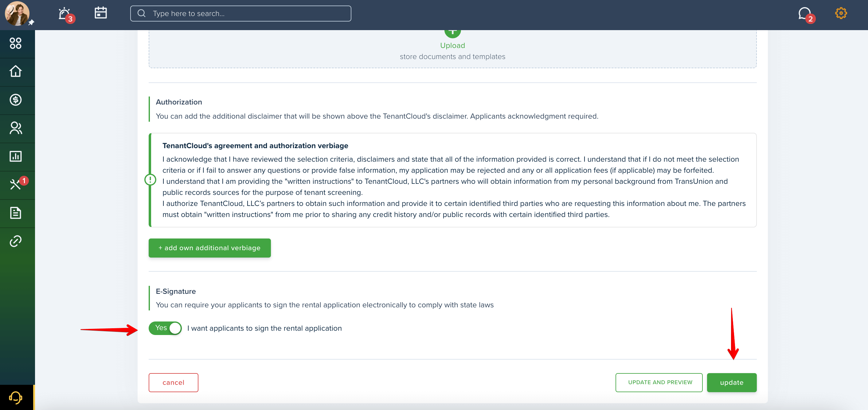
Task: Open the Properties home icon in sidebar
Action: (x=15, y=71)
